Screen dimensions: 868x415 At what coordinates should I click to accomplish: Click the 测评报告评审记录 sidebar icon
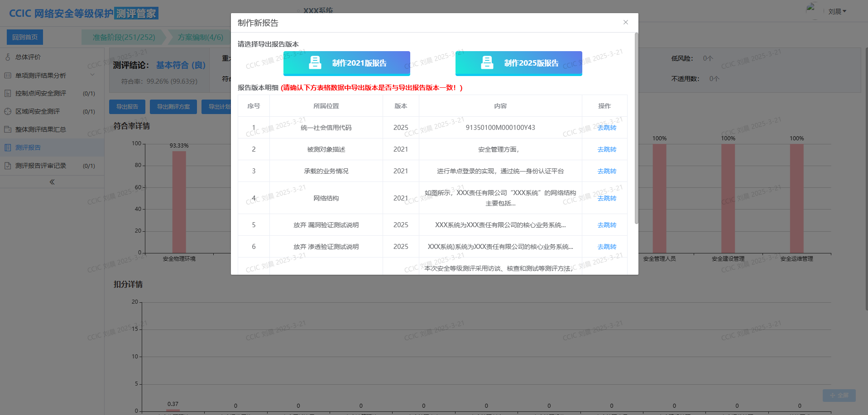pos(8,166)
